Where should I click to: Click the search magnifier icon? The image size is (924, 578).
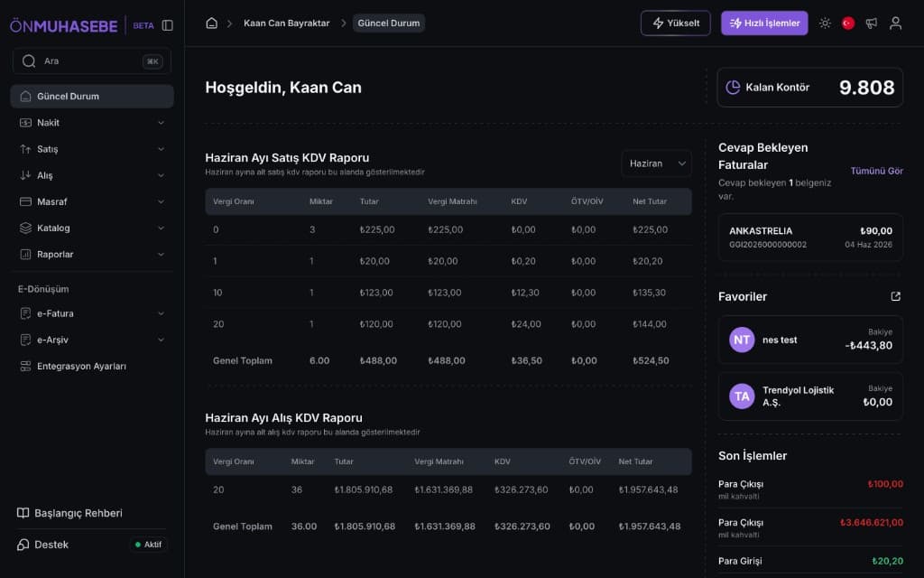(x=29, y=61)
